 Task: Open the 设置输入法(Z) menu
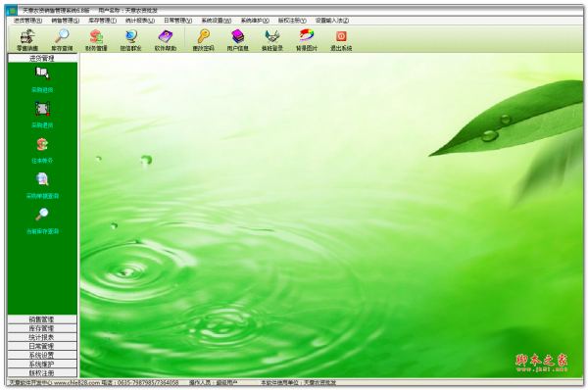(332, 21)
